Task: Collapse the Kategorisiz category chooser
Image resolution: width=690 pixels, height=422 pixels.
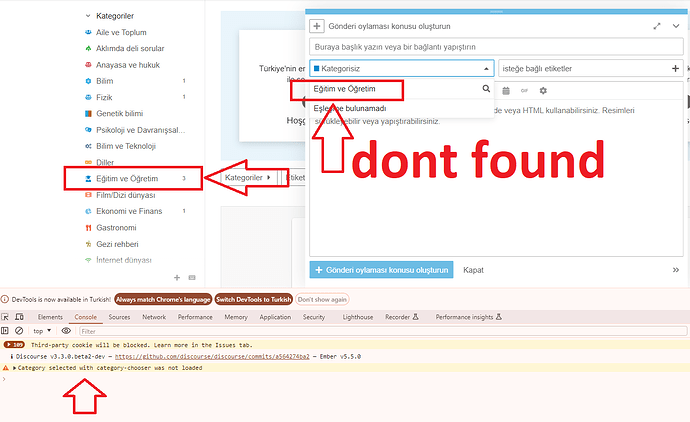Action: pos(402,69)
